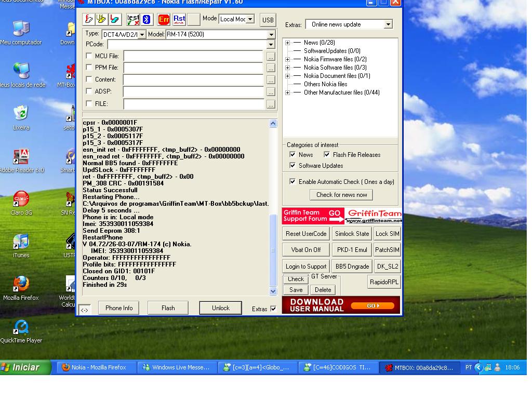Open the Adobe Reader 6.0 desktop icon
The width and height of the screenshot is (532, 399).
pos(22,161)
